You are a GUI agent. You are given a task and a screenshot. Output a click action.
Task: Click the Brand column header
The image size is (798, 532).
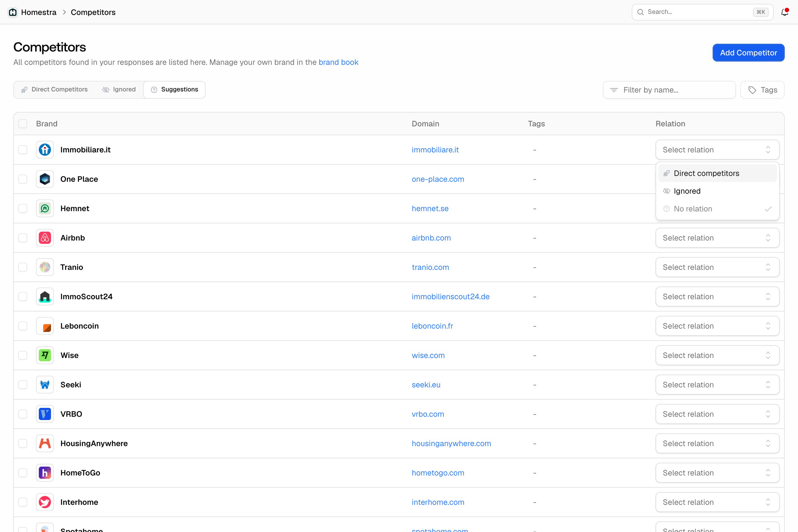point(47,124)
